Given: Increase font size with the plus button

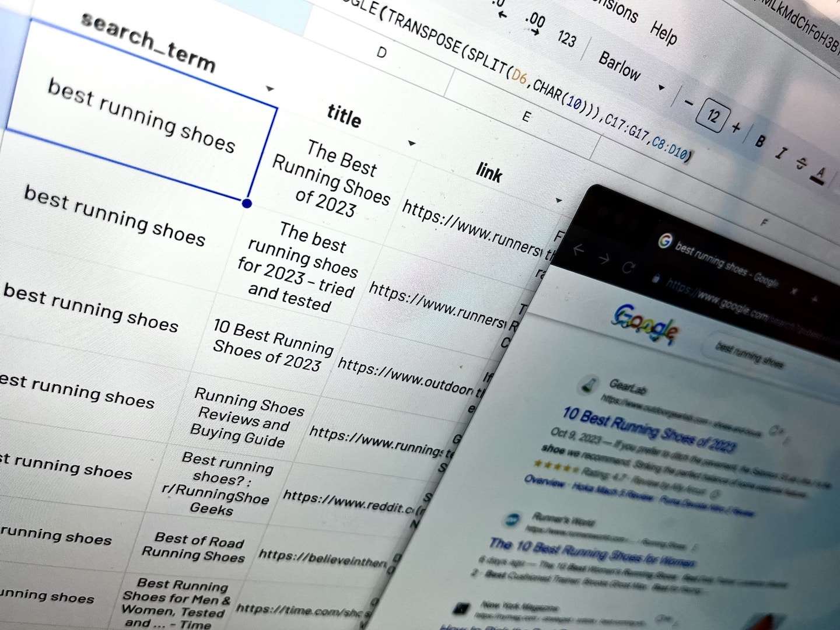Looking at the screenshot, I should tap(736, 127).
